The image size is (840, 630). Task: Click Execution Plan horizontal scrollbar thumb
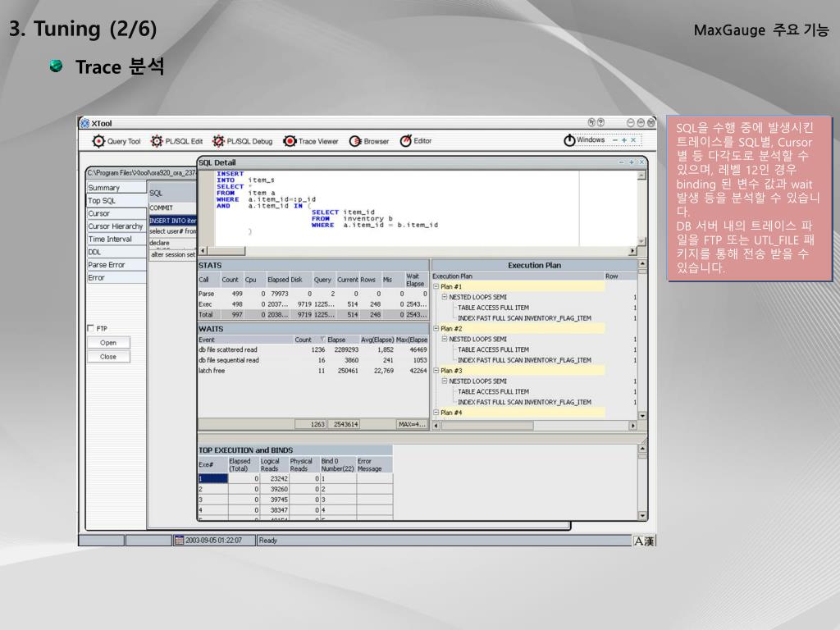487,426
